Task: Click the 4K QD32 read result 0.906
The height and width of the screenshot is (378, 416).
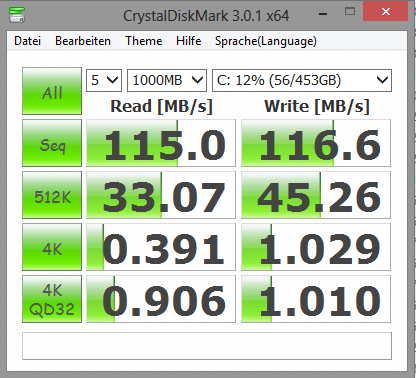Action: point(161,299)
